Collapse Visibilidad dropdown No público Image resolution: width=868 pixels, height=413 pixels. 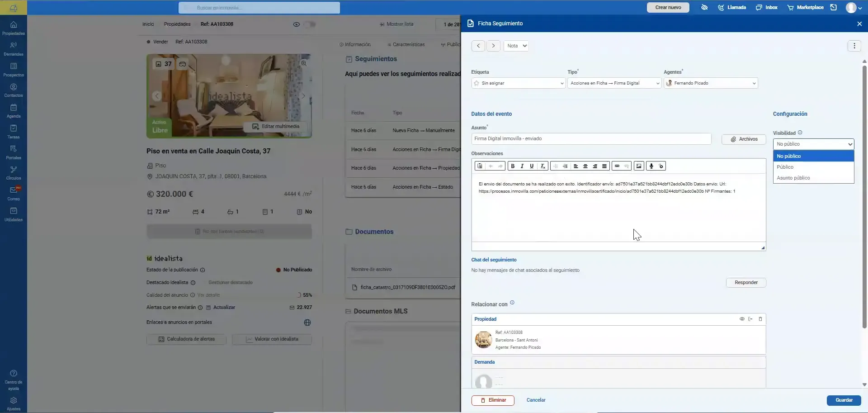813,144
